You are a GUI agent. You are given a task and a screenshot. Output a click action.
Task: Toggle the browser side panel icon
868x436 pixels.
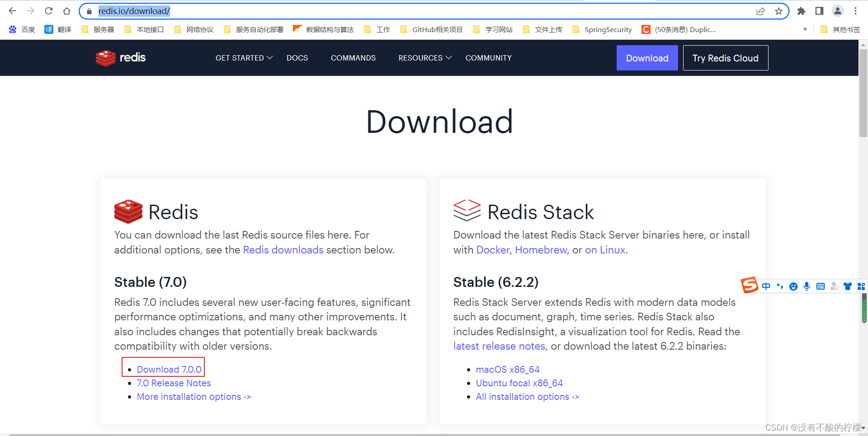pyautogui.click(x=819, y=11)
